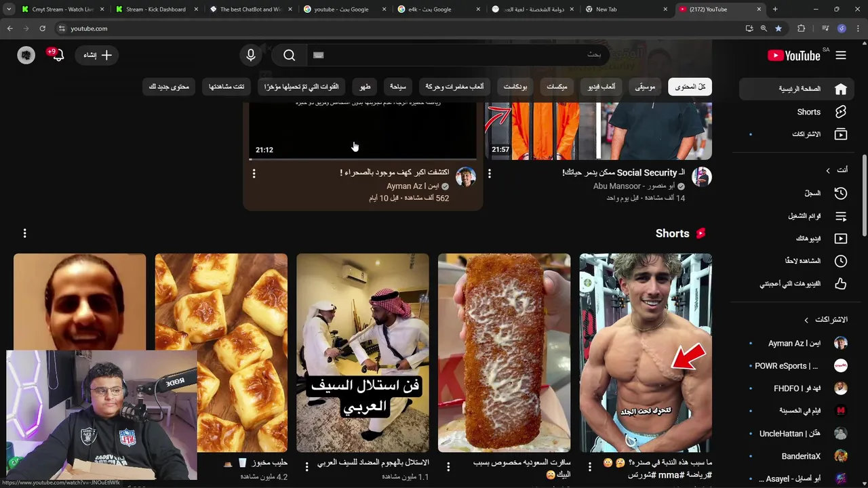Select the 'محتوى جديد لك' filter chip
This screenshot has height=488, width=868.
coord(168,87)
